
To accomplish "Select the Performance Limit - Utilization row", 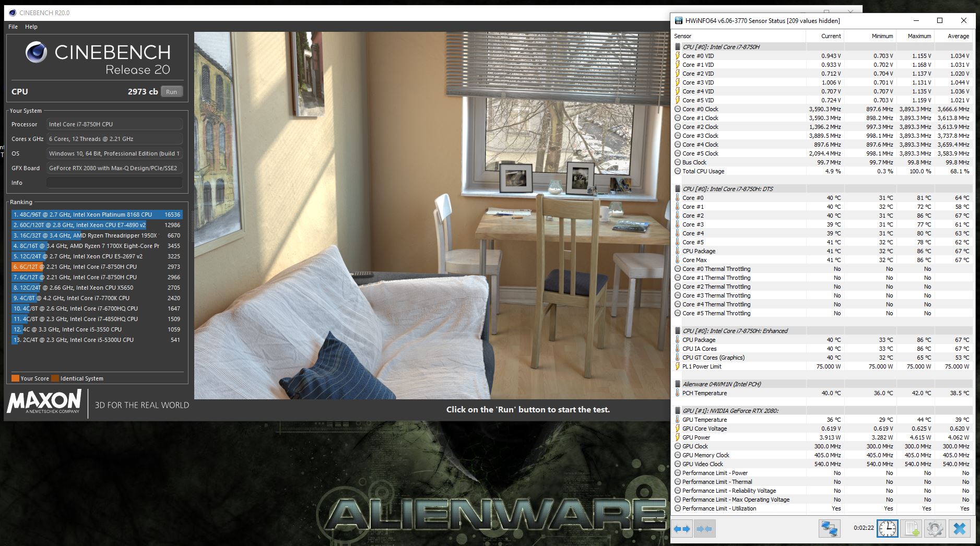I will (822, 508).
